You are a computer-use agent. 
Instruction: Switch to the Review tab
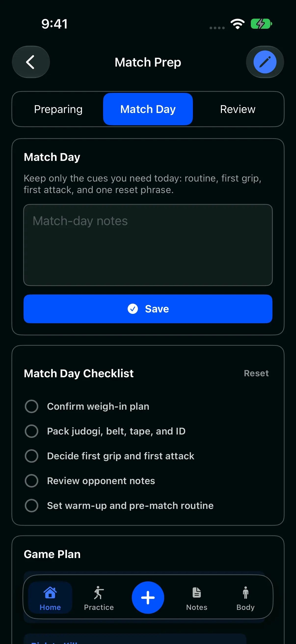click(238, 109)
